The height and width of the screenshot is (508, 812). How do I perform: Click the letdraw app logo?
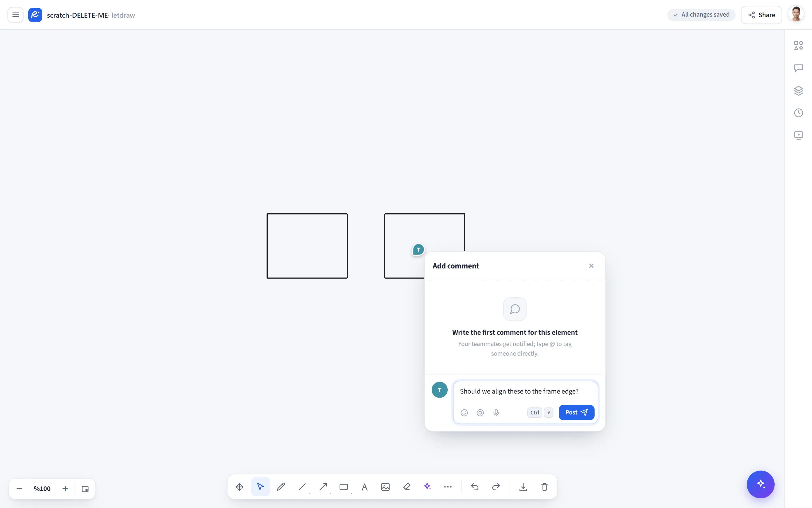[x=35, y=15]
